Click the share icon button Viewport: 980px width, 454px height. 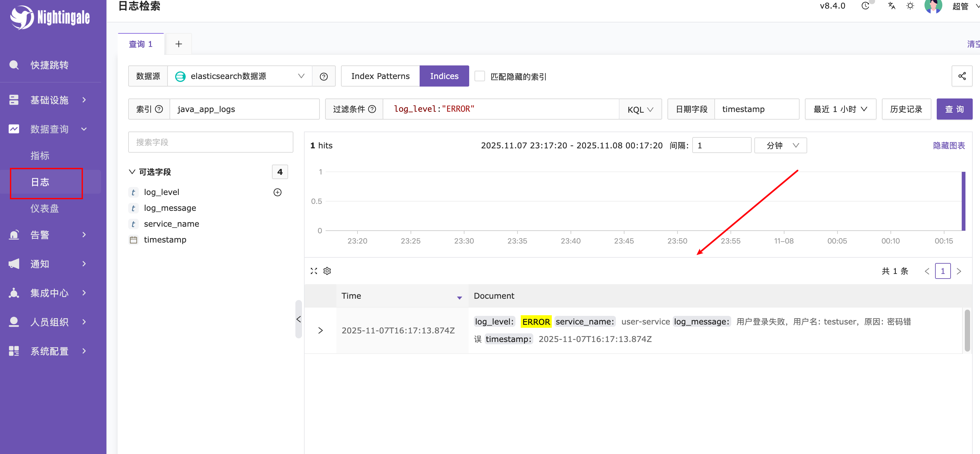point(961,76)
